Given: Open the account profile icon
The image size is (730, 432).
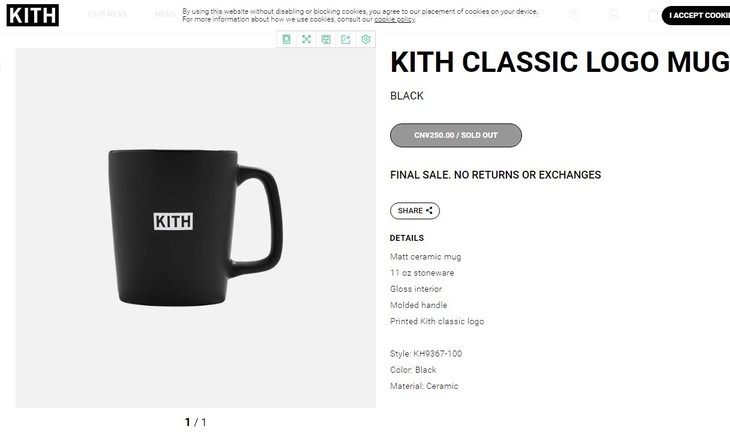Looking at the screenshot, I should [x=614, y=15].
